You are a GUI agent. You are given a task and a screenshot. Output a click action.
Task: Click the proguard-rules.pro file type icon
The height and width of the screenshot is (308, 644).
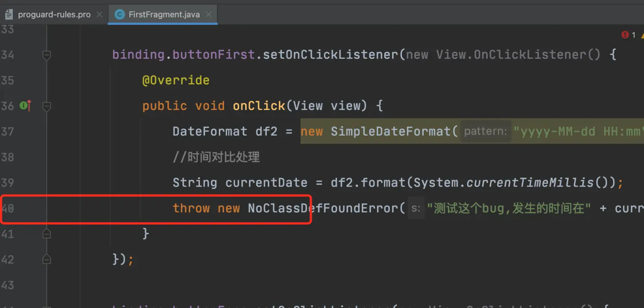(x=9, y=15)
